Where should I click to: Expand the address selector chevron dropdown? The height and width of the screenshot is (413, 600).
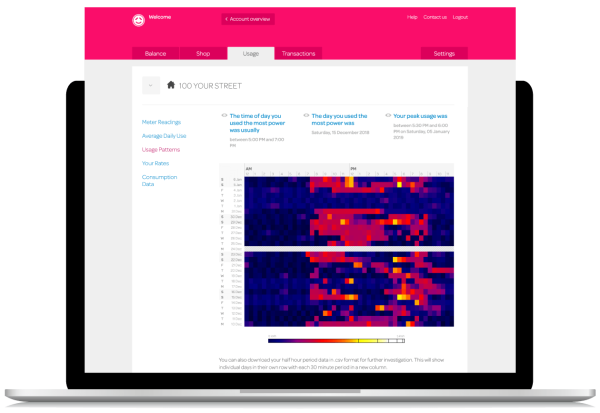pos(150,86)
